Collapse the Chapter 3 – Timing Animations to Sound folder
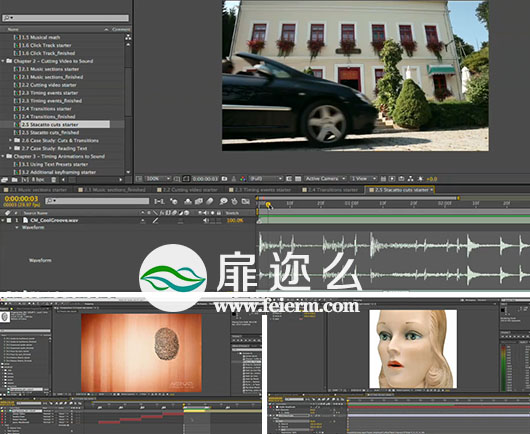This screenshot has height=434, width=530. point(3,156)
